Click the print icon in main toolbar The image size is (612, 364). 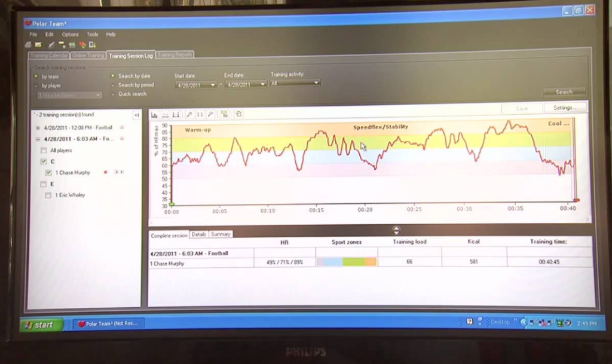pos(28,45)
